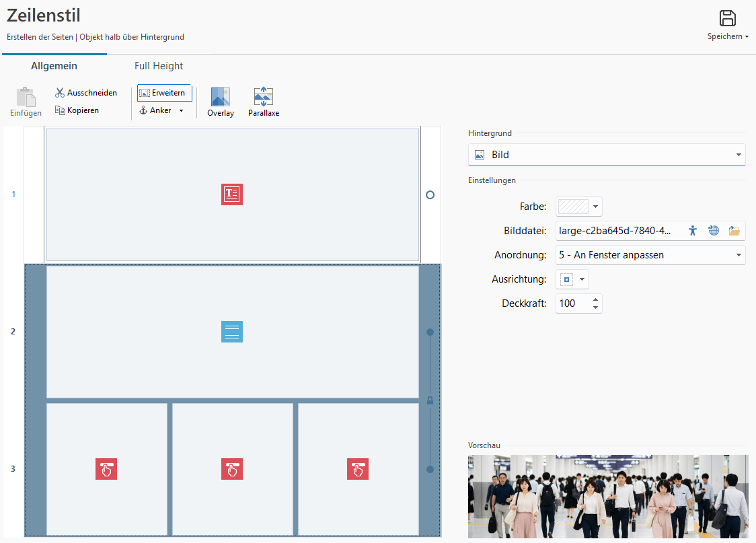Select the hollow circle marker for row 1
The height and width of the screenshot is (543, 756).
pos(430,194)
